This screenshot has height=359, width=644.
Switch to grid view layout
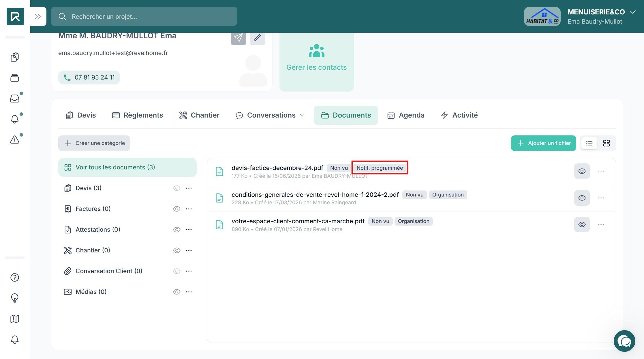pyautogui.click(x=607, y=143)
